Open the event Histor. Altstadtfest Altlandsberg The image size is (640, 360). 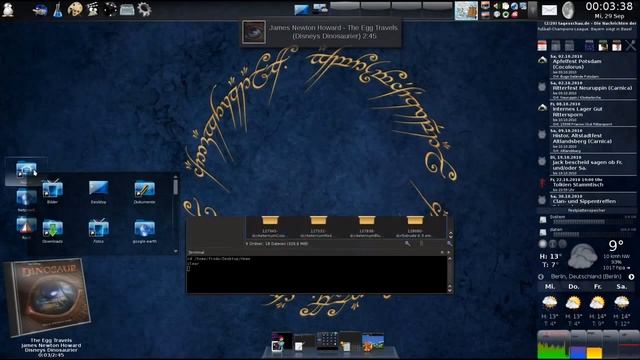(592, 140)
